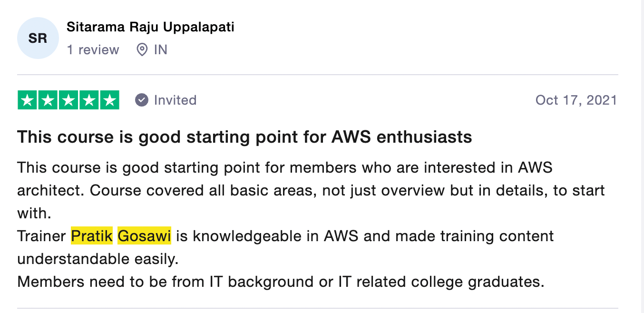Image resolution: width=644 pixels, height=313 pixels.
Task: Click the location pin icon
Action: 142,49
